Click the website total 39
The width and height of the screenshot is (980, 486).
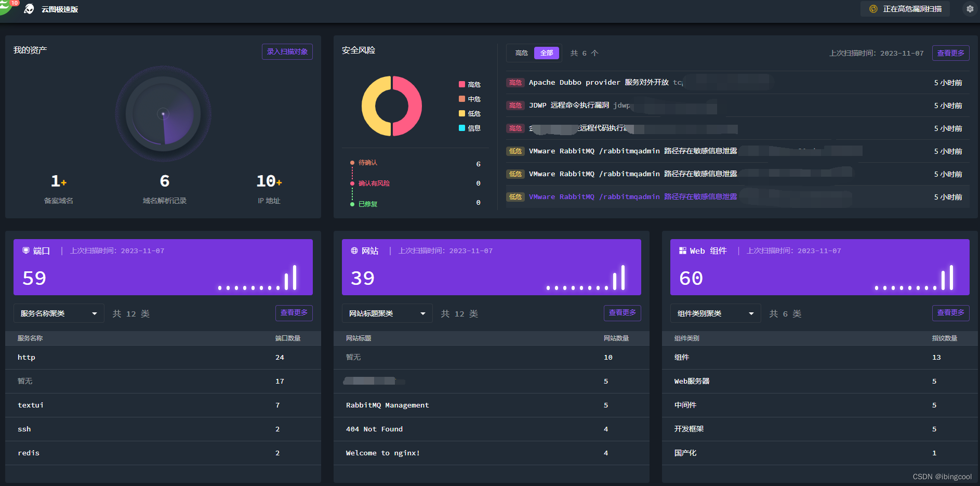[363, 278]
